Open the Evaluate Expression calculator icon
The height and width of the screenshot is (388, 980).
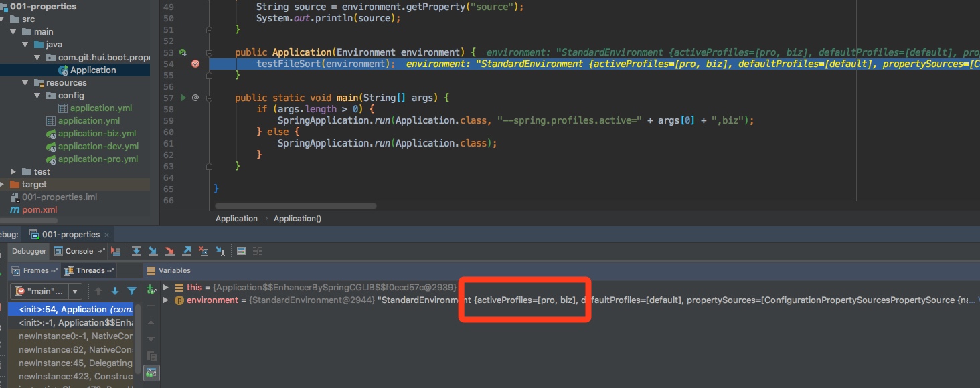click(x=242, y=251)
